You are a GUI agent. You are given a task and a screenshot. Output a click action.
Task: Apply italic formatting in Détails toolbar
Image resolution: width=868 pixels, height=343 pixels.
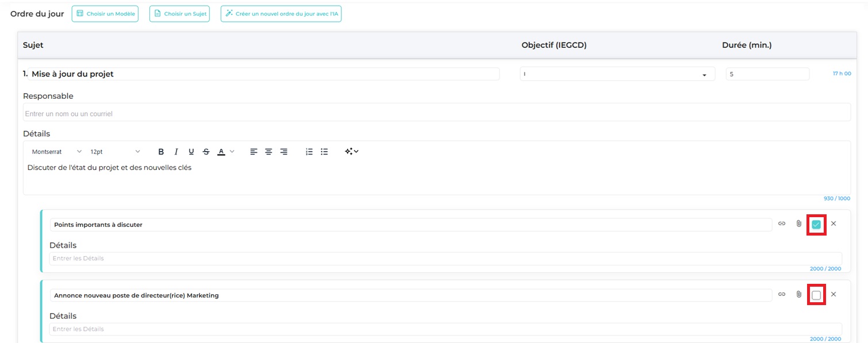point(176,152)
